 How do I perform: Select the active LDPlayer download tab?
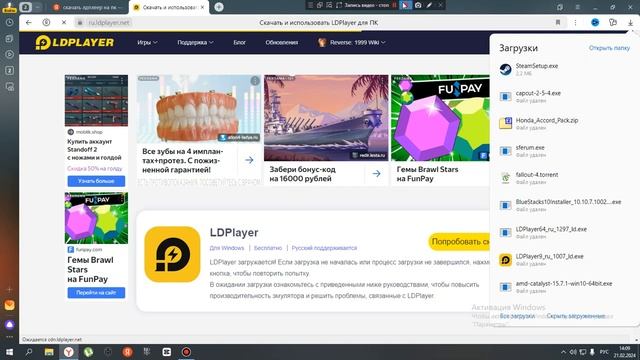[169, 7]
